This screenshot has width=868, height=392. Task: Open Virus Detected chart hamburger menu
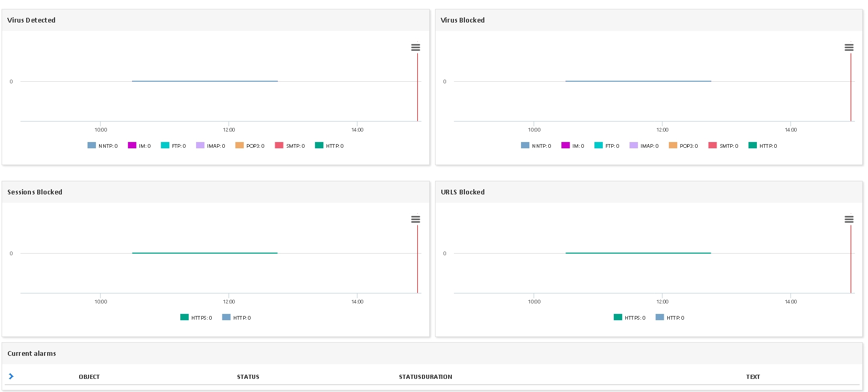[x=416, y=47]
